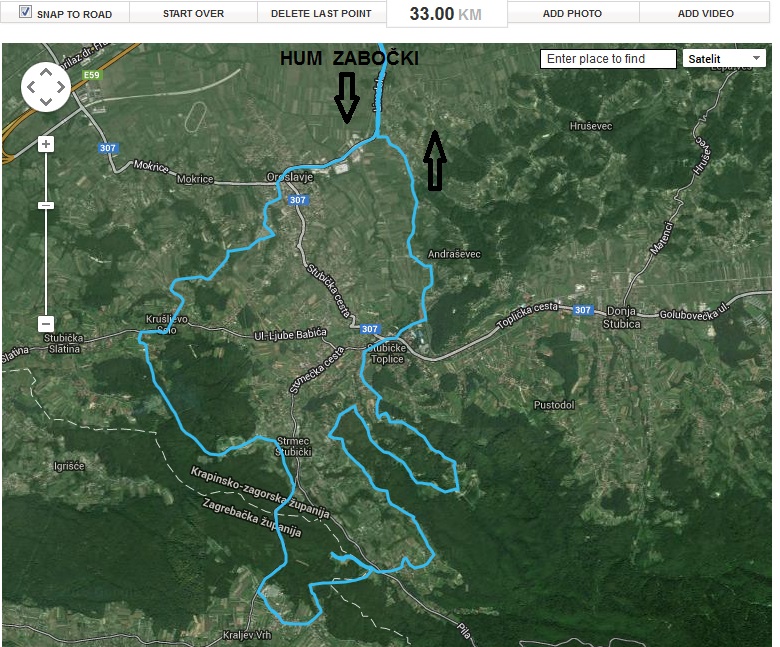This screenshot has width=780, height=647.
Task: Select Add Video in the top bar
Action: (705, 14)
